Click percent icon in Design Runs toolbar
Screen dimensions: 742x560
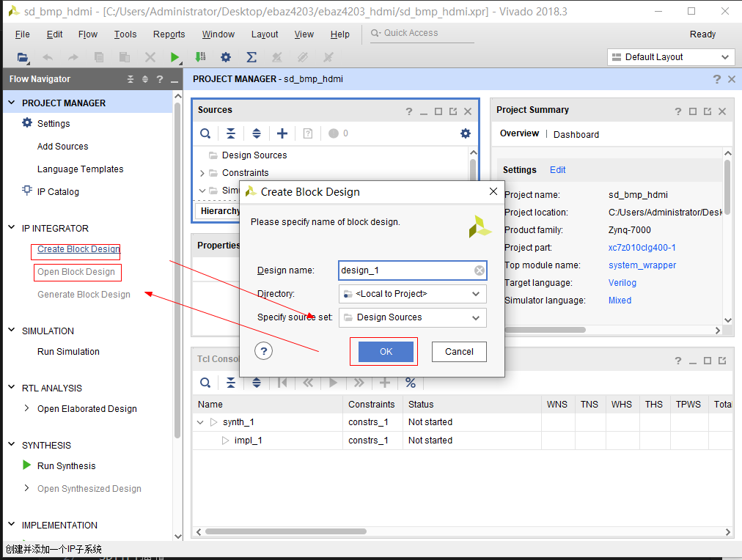point(411,383)
